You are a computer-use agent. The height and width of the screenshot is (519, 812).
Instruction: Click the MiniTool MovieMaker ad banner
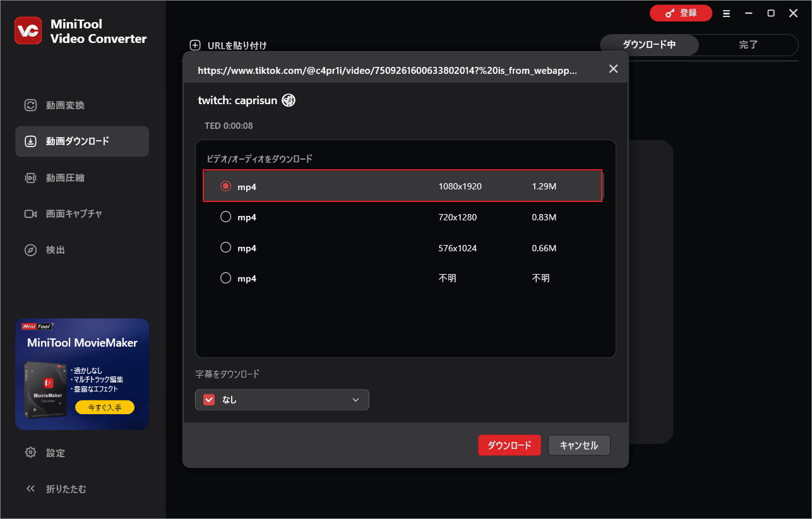pos(82,374)
